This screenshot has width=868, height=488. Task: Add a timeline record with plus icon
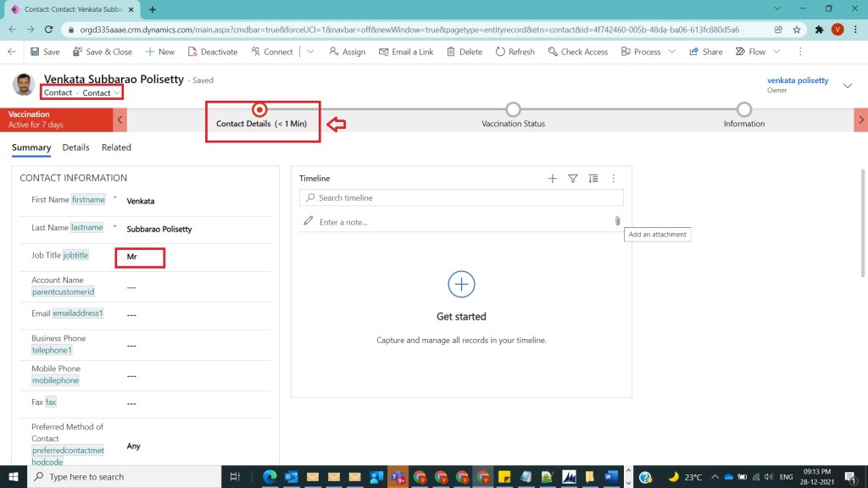(x=553, y=179)
